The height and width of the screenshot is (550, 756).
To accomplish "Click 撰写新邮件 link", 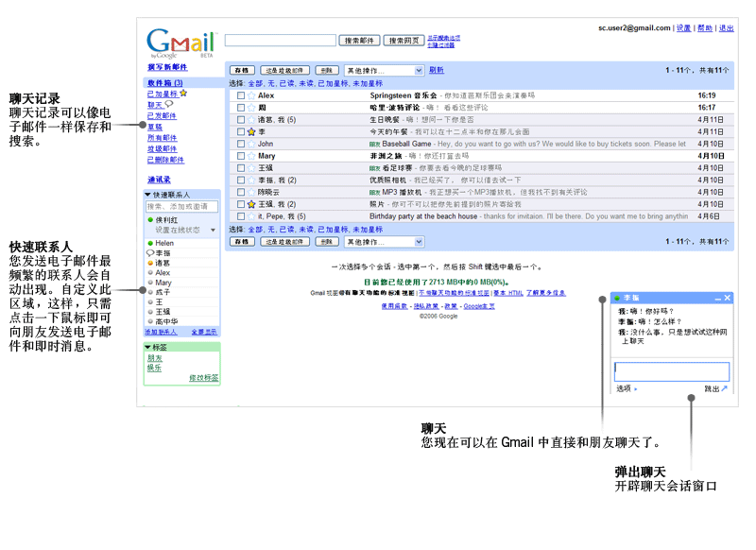I will tap(167, 67).
